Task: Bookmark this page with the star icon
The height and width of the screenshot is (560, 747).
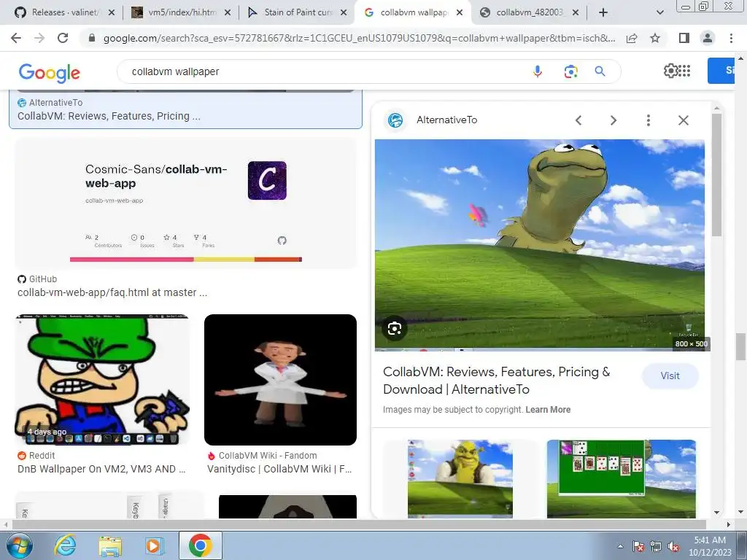Action: [x=655, y=38]
